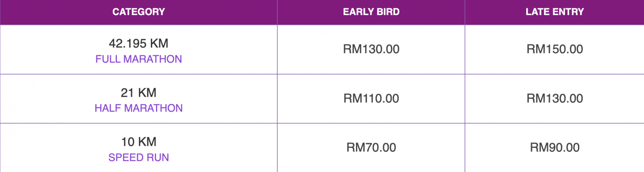Click Full Marathon early bird price RM130.00
This screenshot has height=172, width=644.
[371, 49]
